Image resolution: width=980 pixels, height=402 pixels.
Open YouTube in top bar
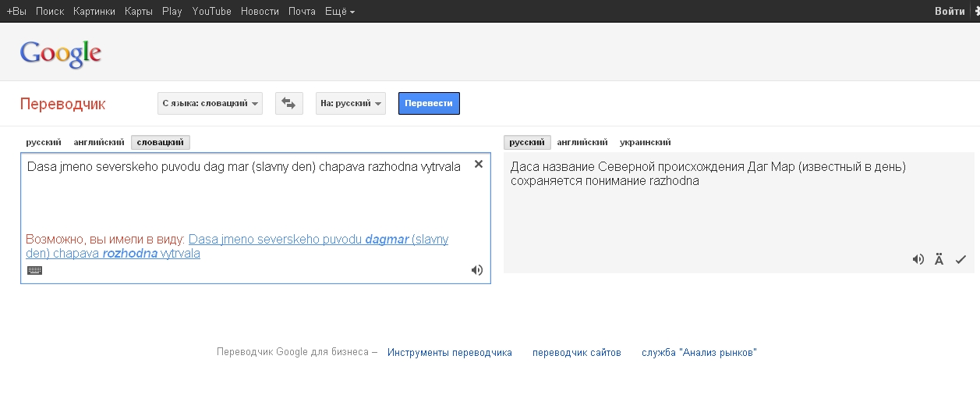pos(212,12)
